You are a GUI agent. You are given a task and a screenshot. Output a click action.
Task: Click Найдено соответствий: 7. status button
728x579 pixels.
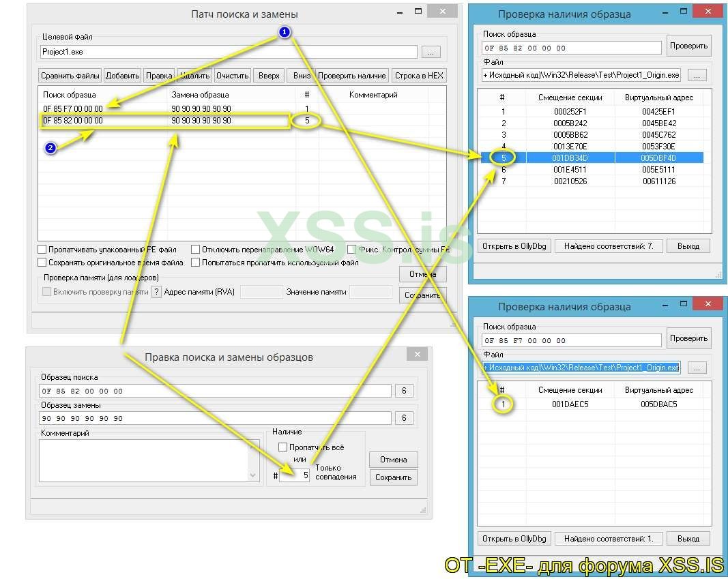(608, 246)
